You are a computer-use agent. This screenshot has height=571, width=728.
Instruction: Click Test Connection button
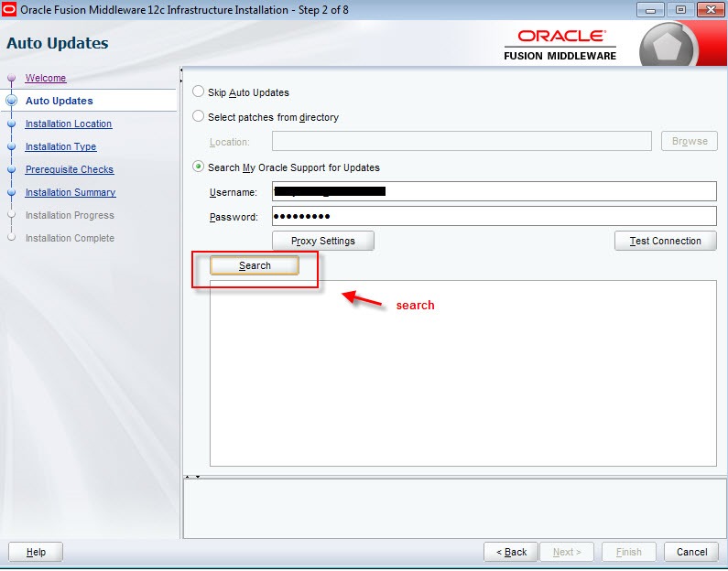click(x=666, y=241)
